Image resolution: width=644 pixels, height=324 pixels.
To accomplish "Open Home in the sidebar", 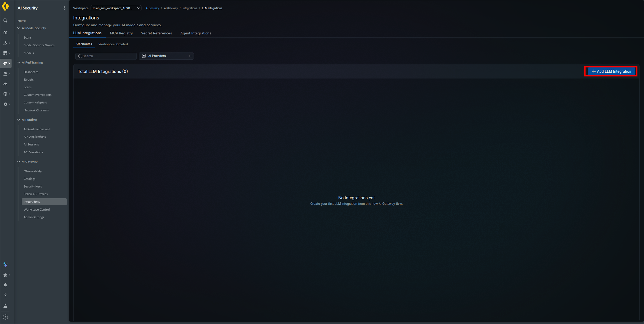I will click(x=22, y=21).
